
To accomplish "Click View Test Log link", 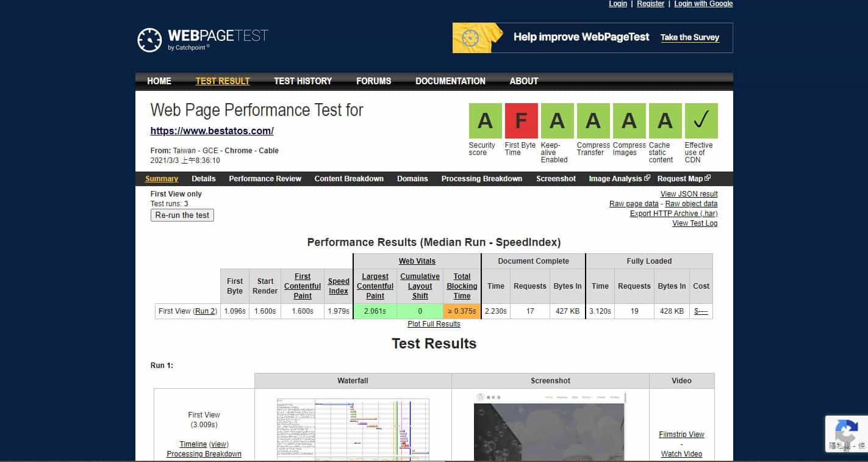I will [695, 223].
